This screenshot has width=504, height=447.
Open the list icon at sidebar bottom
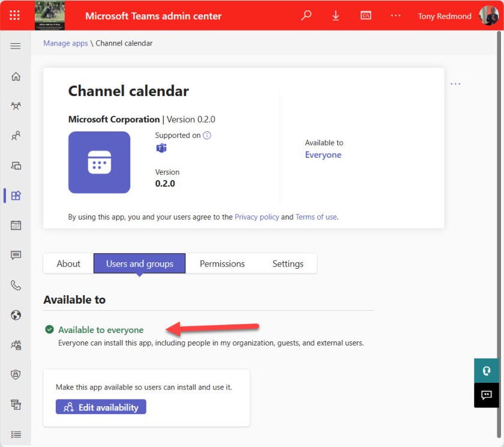tap(16, 434)
